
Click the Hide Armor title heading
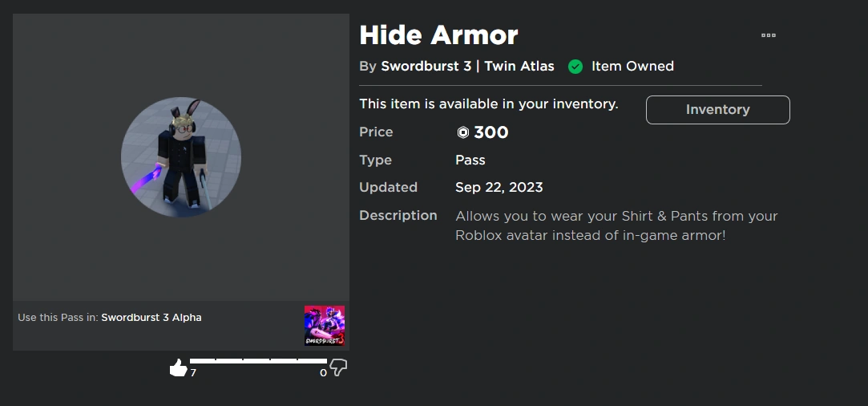tap(438, 35)
